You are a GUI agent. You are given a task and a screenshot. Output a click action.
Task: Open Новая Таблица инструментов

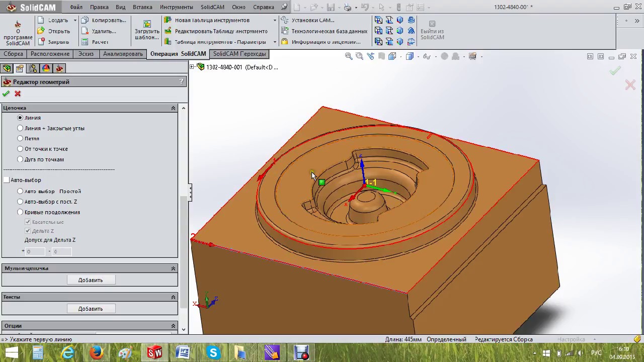click(207, 20)
